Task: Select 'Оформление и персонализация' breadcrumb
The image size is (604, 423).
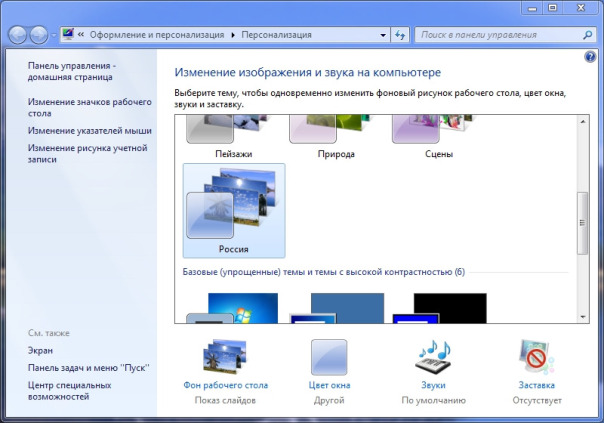Action: click(157, 35)
